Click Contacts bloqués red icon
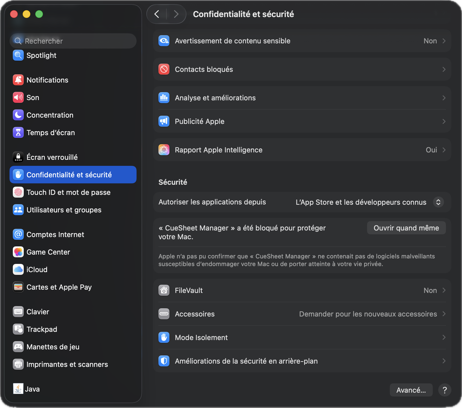Screen dimensions: 462x408 pos(164,69)
